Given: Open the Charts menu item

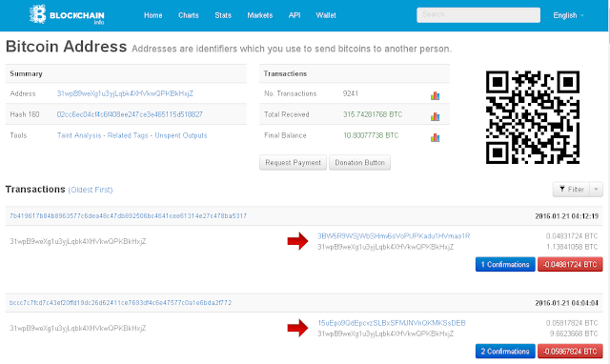Looking at the screenshot, I should coord(189,15).
